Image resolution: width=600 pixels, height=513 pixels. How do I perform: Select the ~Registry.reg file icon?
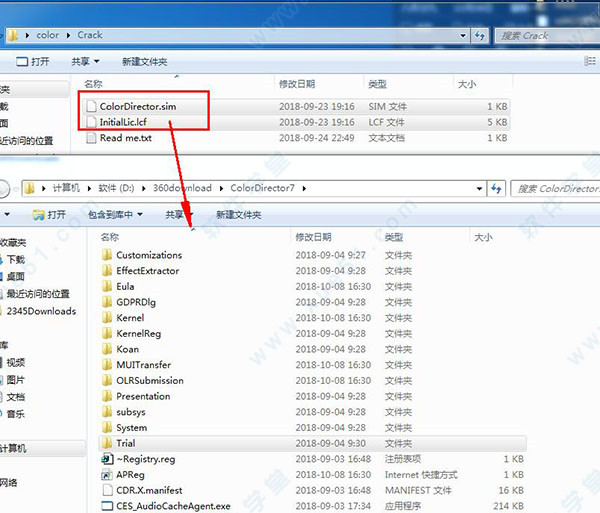(108, 459)
